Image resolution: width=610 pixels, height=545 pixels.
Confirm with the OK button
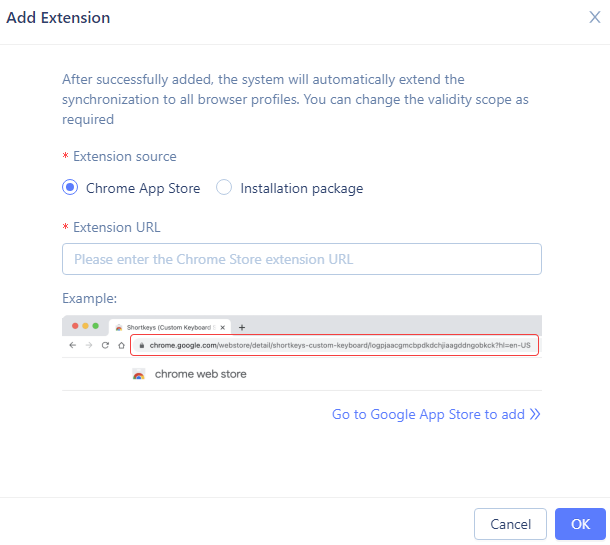(580, 524)
